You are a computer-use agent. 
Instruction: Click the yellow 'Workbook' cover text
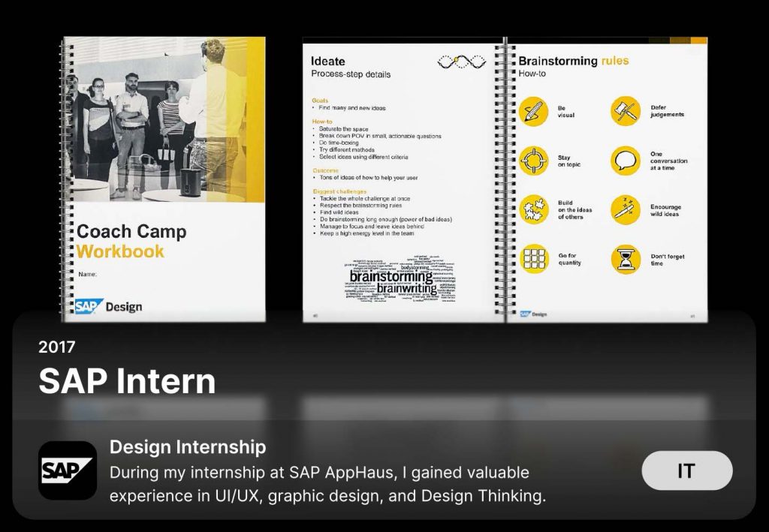(x=120, y=251)
